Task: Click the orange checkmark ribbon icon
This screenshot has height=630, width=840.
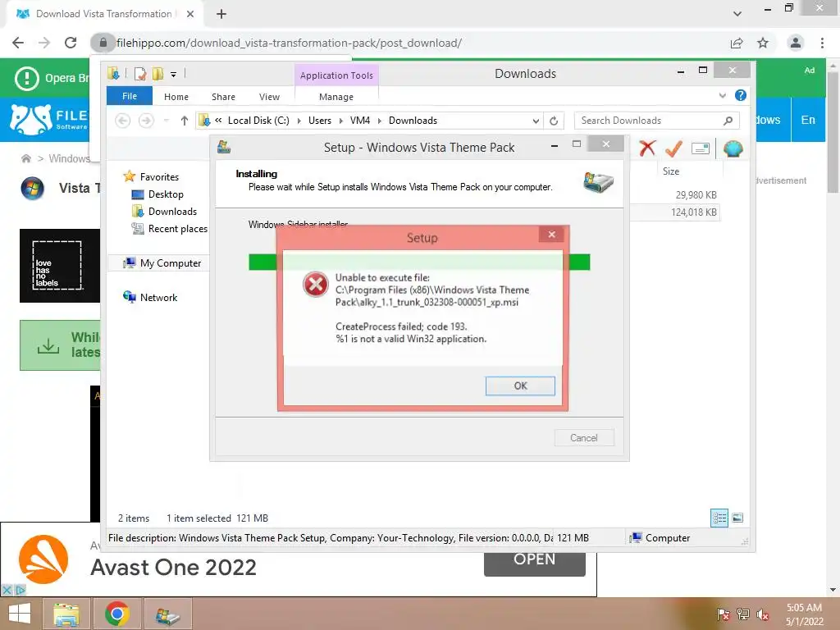Action: coord(673,148)
